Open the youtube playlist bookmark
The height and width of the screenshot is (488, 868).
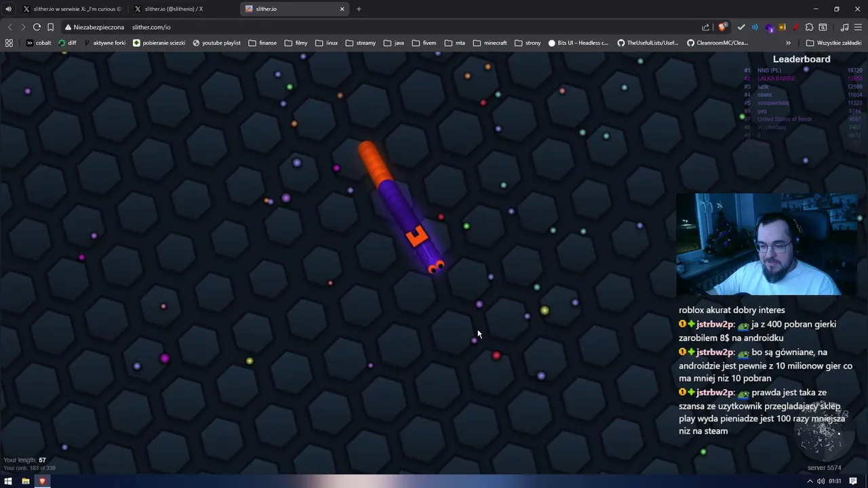pos(216,43)
